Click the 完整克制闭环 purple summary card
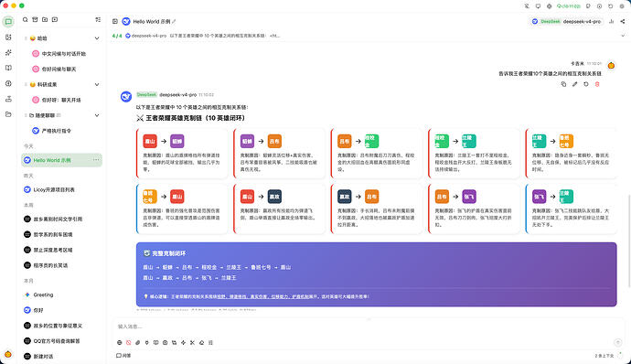Image resolution: width=631 pixels, height=364 pixels. tap(376, 274)
